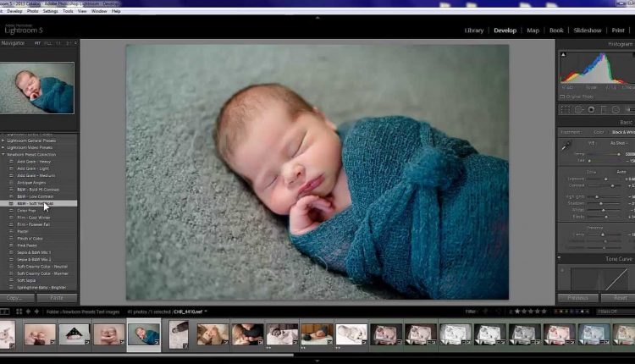The image size is (635, 364).
Task: Go forward with the filmstrip right arrow
Action: (36, 312)
